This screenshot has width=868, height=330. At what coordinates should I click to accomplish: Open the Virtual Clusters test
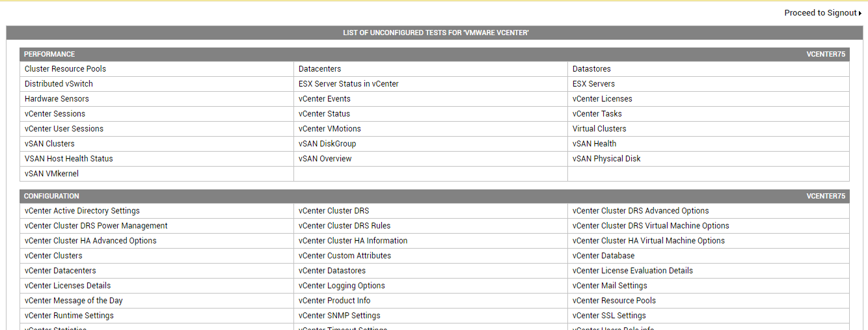click(x=599, y=129)
